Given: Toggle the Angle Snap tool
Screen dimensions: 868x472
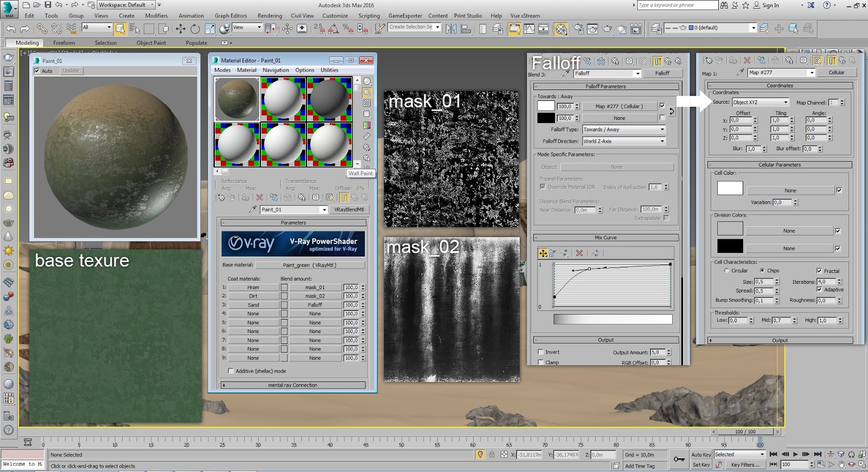Looking at the screenshot, I should [334, 28].
